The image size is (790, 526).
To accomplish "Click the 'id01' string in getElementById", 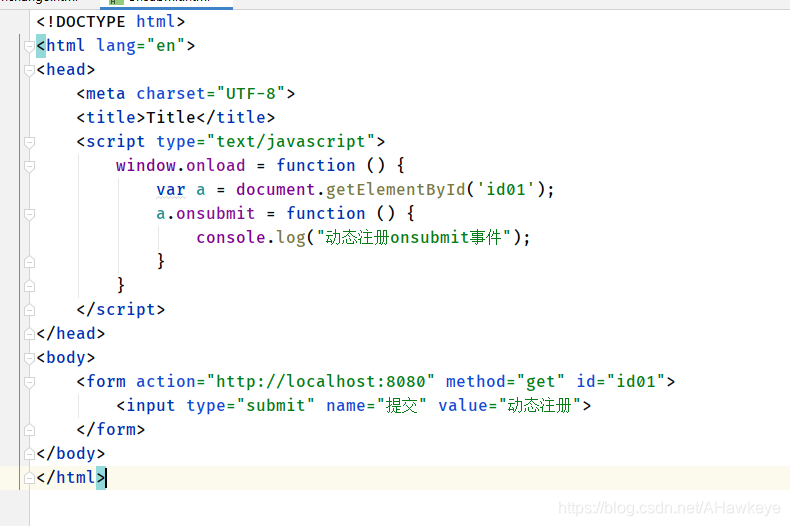I will pyautogui.click(x=505, y=189).
